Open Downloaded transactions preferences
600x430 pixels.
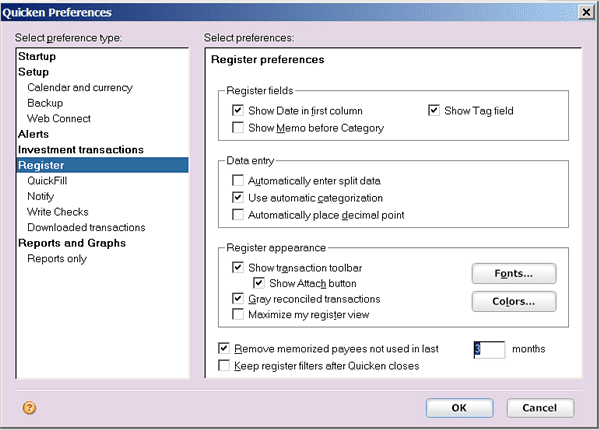pyautogui.click(x=86, y=227)
